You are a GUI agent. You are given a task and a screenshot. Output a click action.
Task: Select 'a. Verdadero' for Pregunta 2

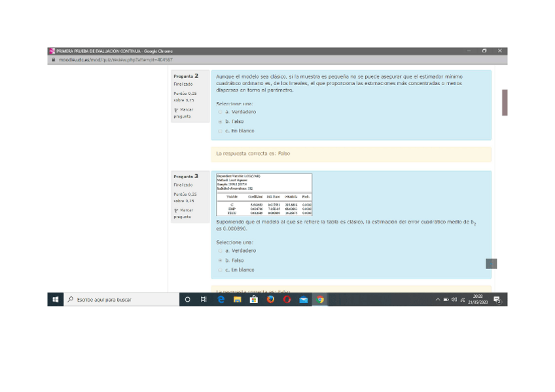click(221, 112)
